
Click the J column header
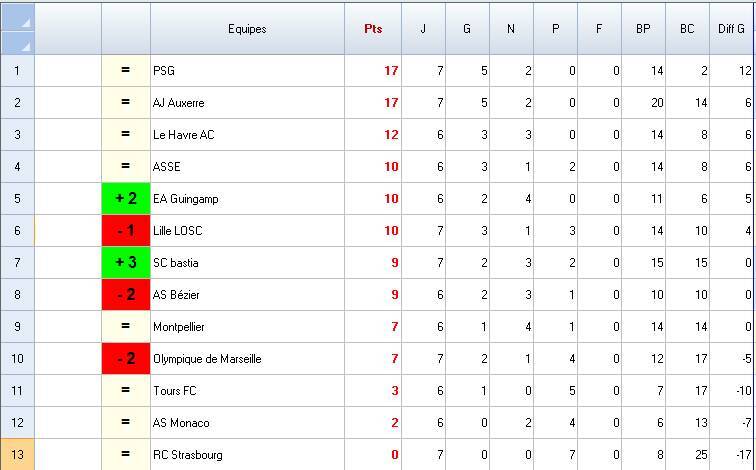coord(423,29)
